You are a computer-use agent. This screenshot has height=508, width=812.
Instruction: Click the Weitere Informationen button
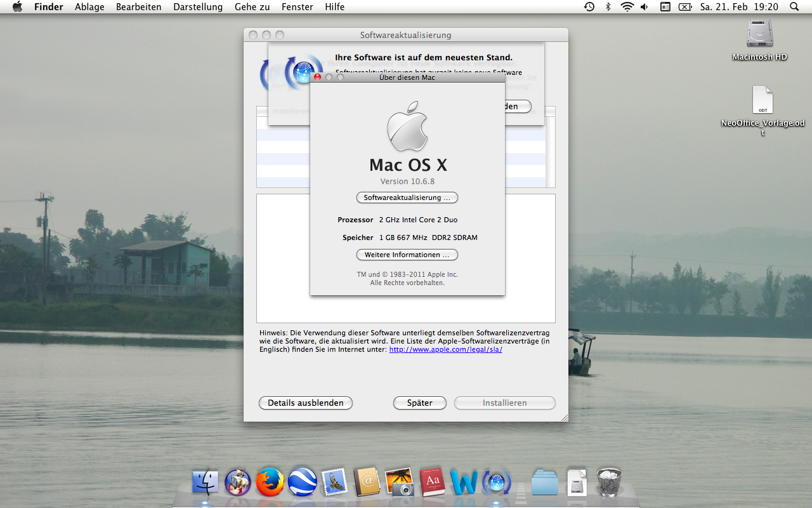(407, 255)
